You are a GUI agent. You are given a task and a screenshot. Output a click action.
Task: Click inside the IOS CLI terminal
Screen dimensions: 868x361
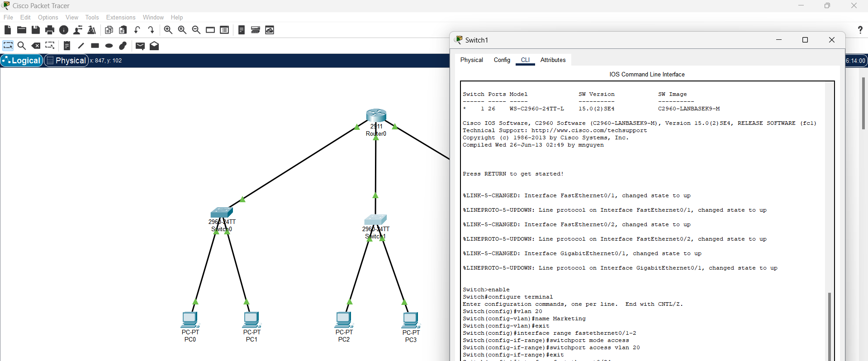click(643, 221)
